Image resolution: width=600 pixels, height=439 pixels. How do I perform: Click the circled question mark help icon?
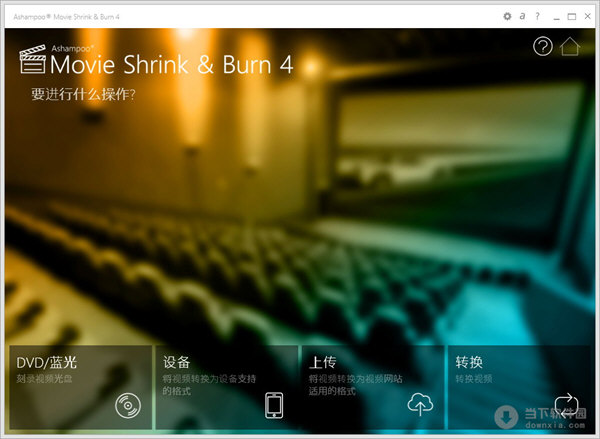point(543,46)
